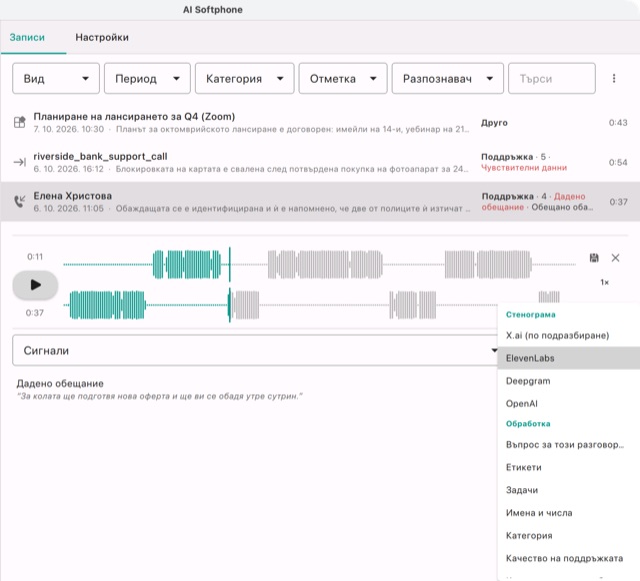Viewport: 640px width, 581px height.
Task: Select the Елена Христова recording
Action: [x=320, y=202]
